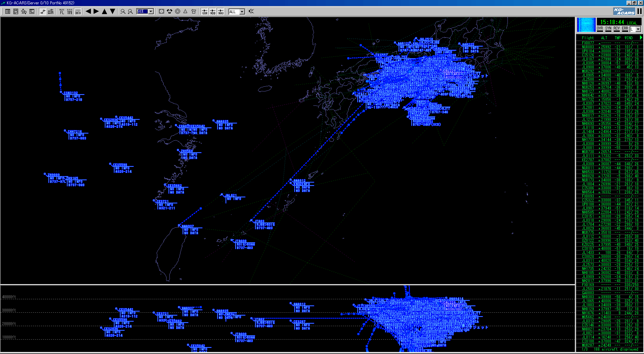The width and height of the screenshot is (644, 354).
Task: Click the WIND column header
Action: pos(629,38)
